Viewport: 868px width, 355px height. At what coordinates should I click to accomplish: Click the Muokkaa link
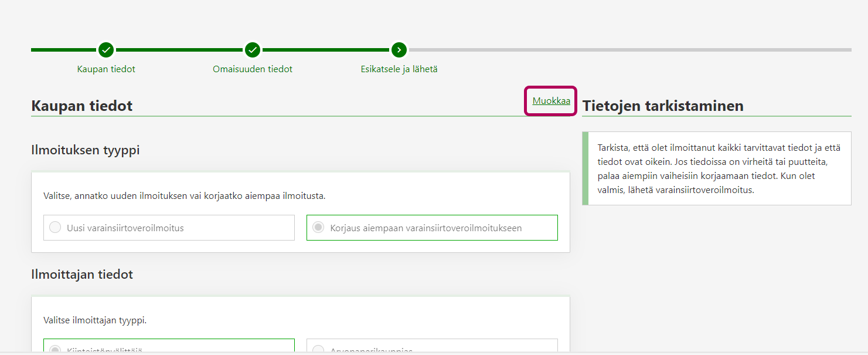click(x=551, y=101)
